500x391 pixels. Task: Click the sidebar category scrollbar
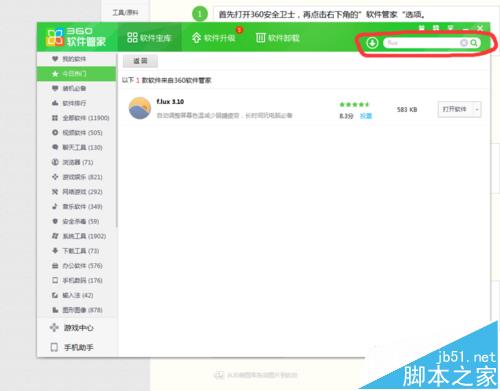(116, 140)
